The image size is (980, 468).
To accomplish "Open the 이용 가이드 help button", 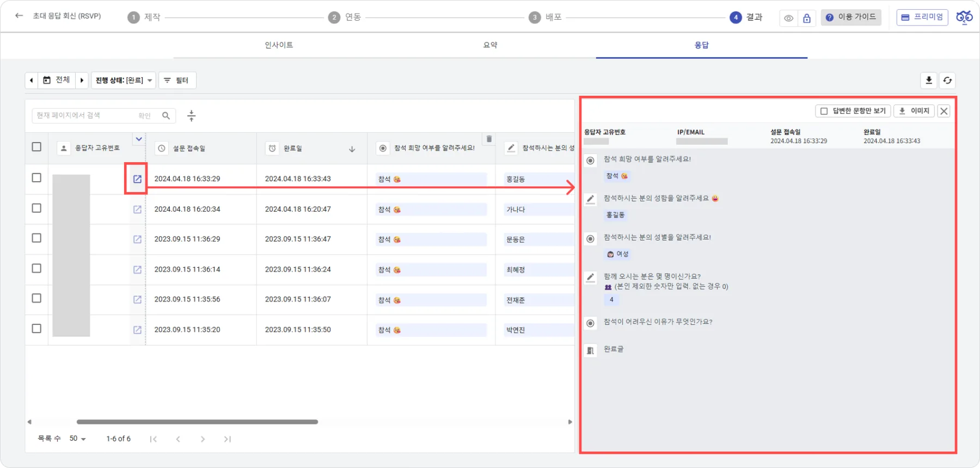I will 851,17.
